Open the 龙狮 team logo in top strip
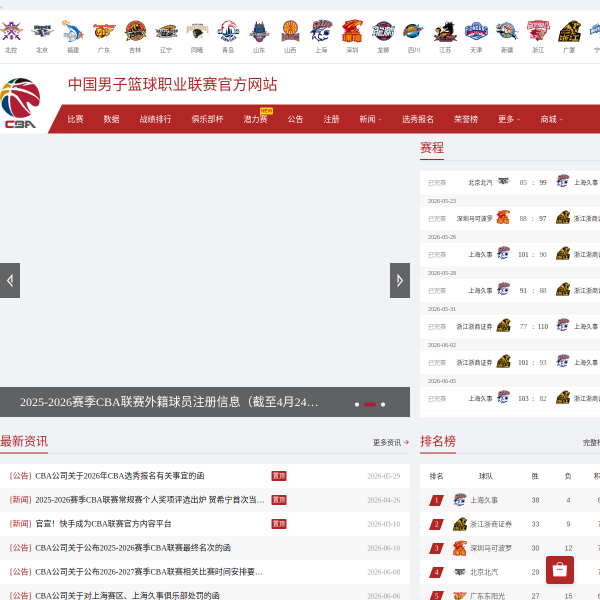Viewport: 600px width, 600px height. [x=383, y=31]
